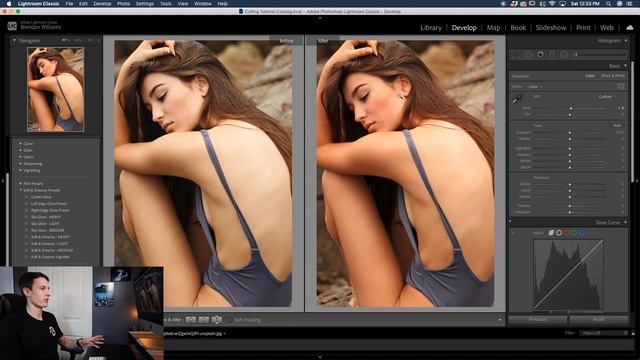
Task: Expand the Grain presets group
Action: (20, 150)
